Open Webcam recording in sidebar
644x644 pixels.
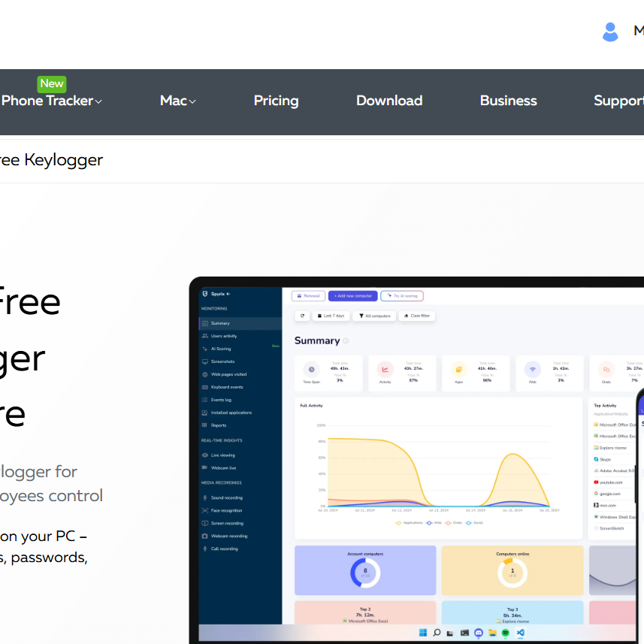click(x=229, y=536)
